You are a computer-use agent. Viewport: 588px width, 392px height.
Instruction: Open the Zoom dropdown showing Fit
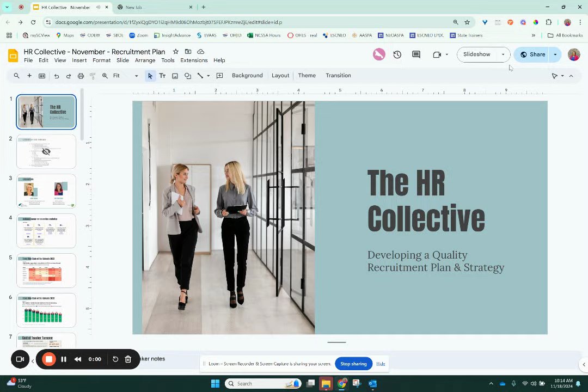tap(125, 76)
